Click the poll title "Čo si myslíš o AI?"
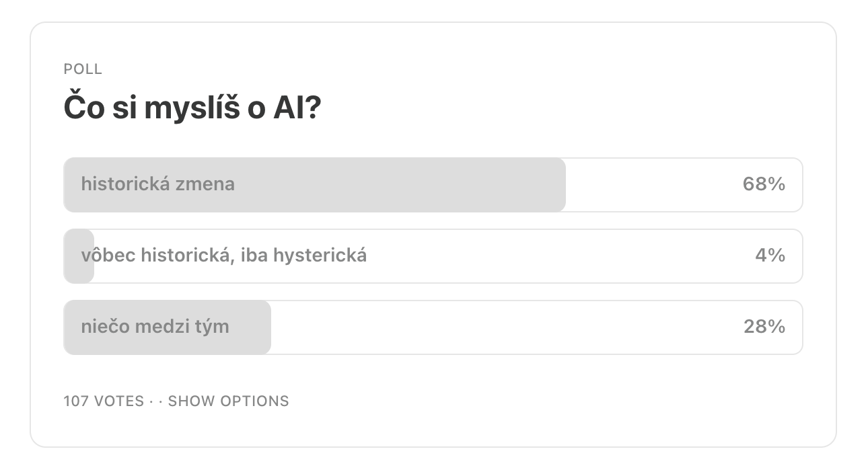 192,109
